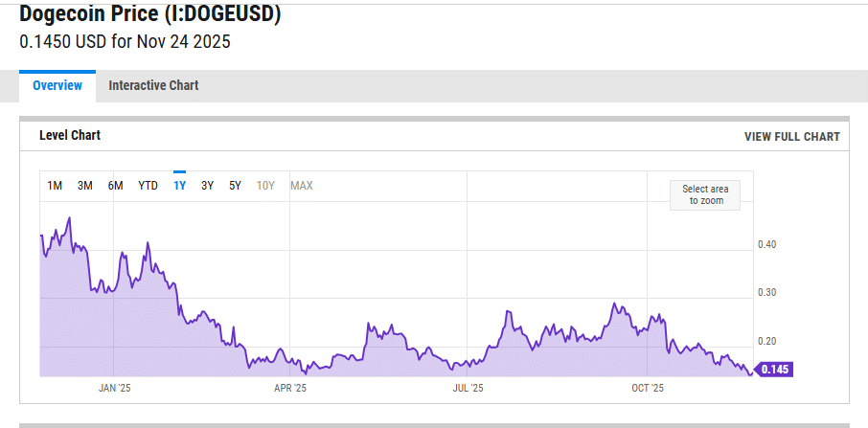
Task: Open the Interactive Chart tab
Action: tap(153, 86)
